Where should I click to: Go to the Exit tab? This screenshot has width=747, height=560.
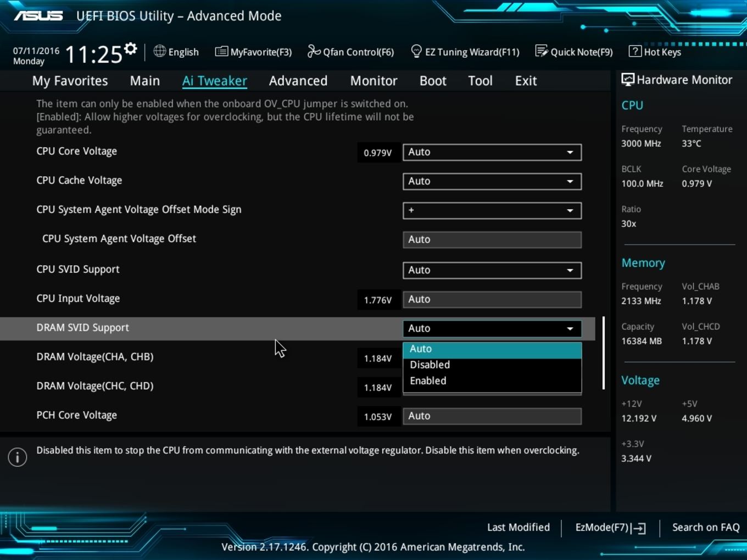(526, 81)
